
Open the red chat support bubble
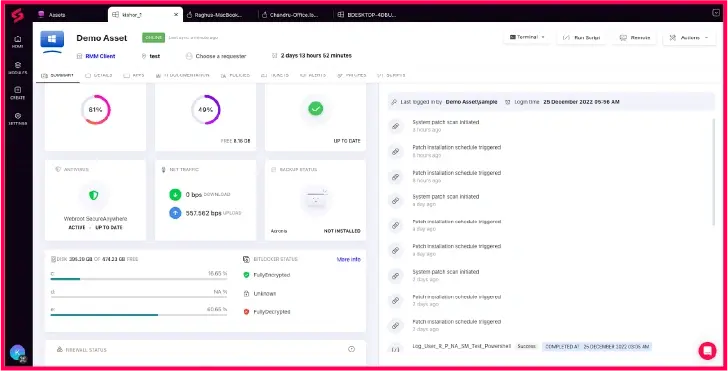tap(707, 351)
